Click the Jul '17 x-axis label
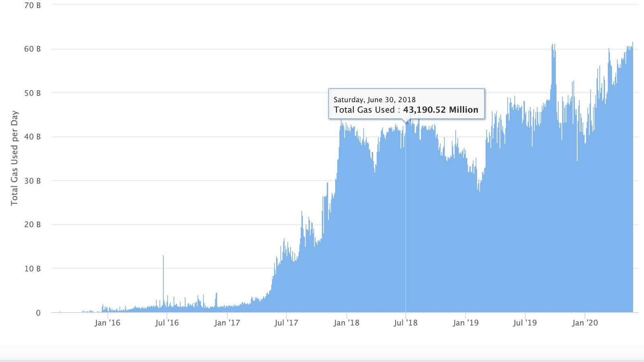This screenshot has width=644, height=362. (286, 323)
